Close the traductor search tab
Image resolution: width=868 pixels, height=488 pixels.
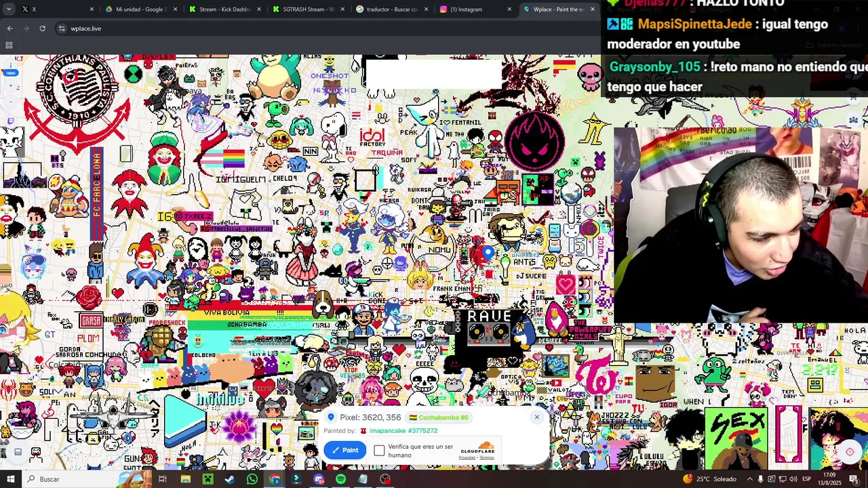point(427,9)
